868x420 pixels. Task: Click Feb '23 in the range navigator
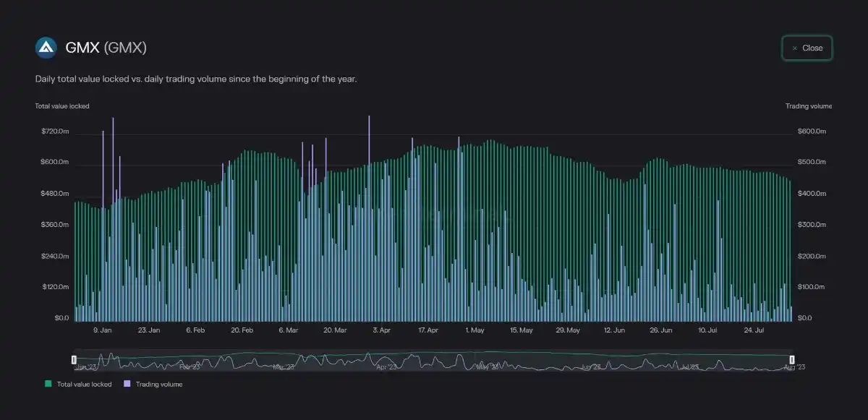coord(190,367)
